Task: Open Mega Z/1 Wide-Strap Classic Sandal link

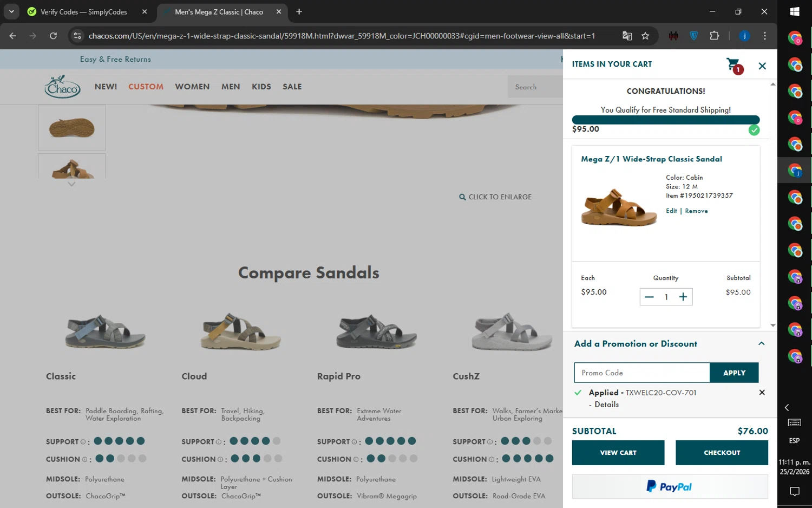Action: click(x=651, y=159)
